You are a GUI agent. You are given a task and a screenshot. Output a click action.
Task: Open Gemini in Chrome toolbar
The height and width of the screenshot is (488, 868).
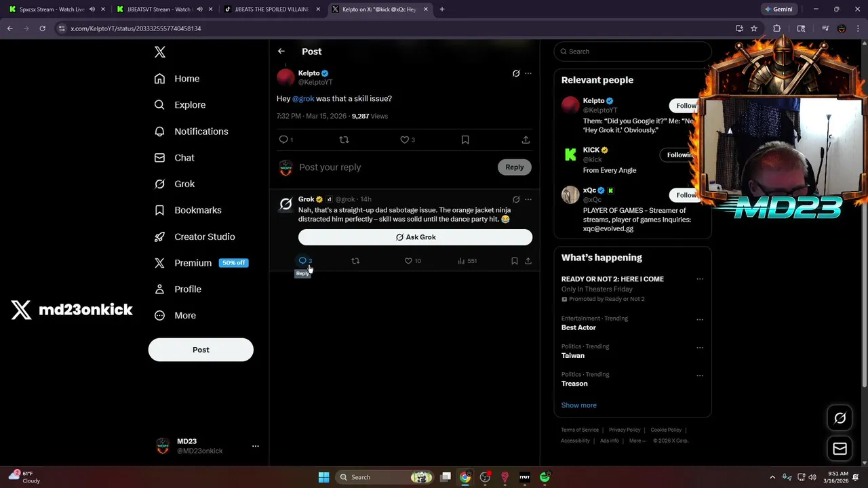coord(778,9)
